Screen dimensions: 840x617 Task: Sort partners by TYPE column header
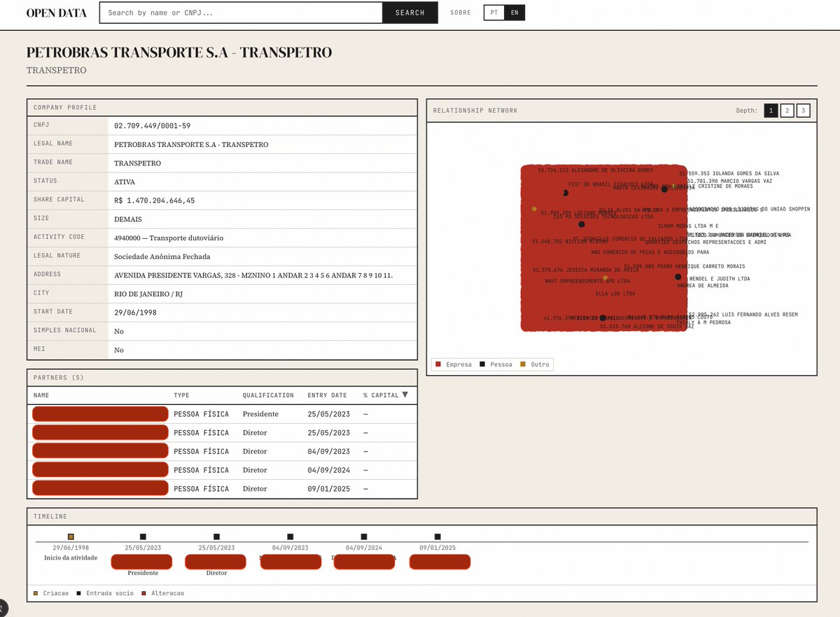181,396
